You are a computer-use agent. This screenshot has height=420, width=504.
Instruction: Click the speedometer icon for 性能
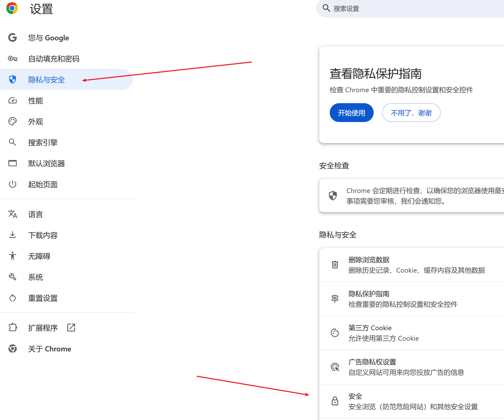coord(13,101)
